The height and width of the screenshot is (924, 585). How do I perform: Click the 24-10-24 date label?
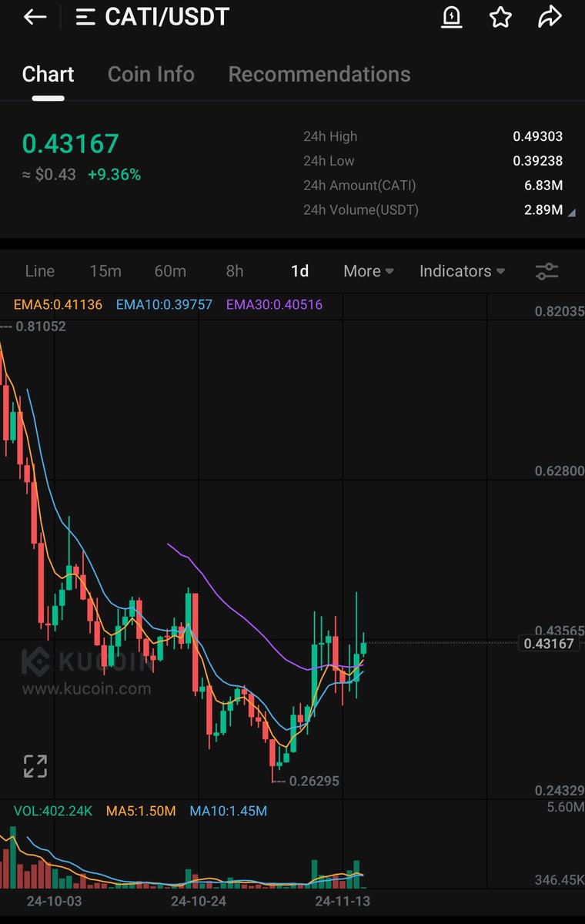click(199, 901)
